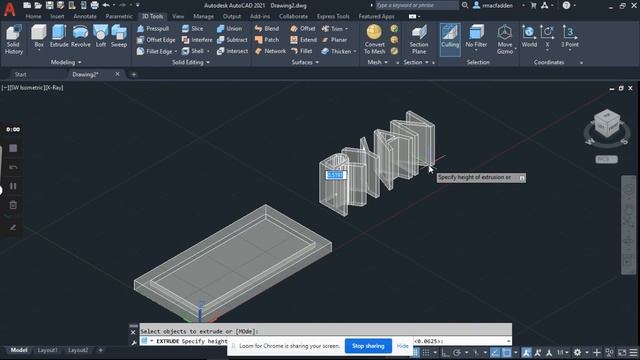Image resolution: width=640 pixels, height=360 pixels.
Task: Toggle the Culling selection option
Action: click(x=450, y=39)
